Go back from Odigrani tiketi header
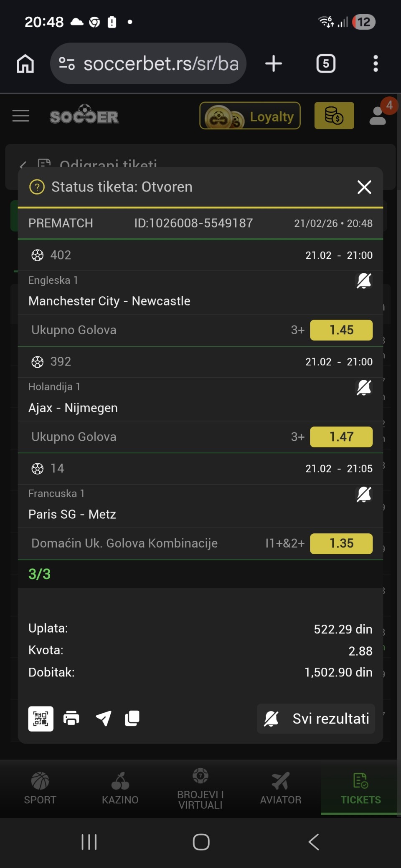The height and width of the screenshot is (868, 401). 23,164
